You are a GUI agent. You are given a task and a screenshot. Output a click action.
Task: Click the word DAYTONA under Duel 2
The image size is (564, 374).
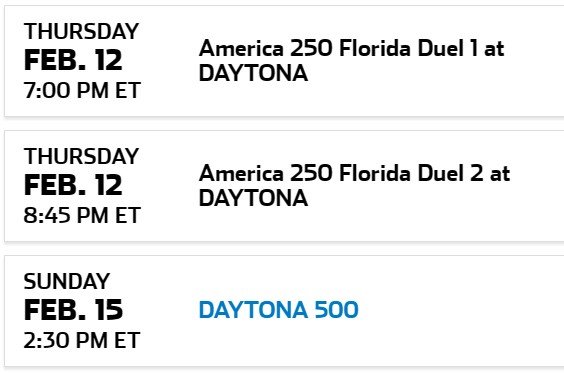point(253,198)
